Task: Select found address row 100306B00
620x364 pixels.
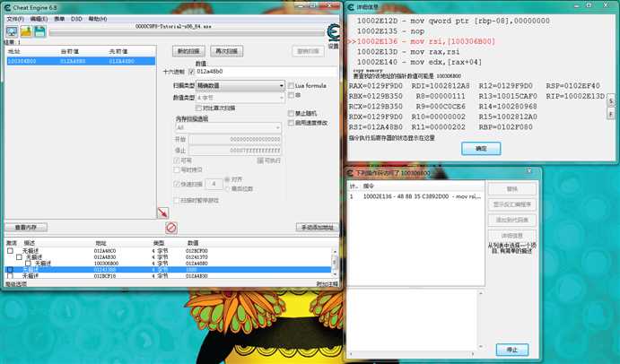Action: click(x=81, y=61)
